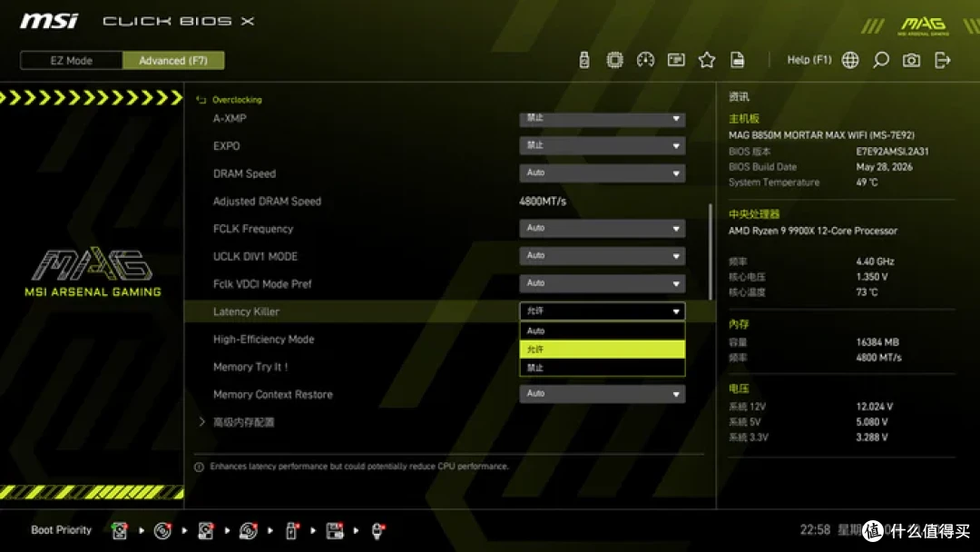980x552 pixels.
Task: Choose Auto in the Latency Killer list
Action: [x=602, y=330]
